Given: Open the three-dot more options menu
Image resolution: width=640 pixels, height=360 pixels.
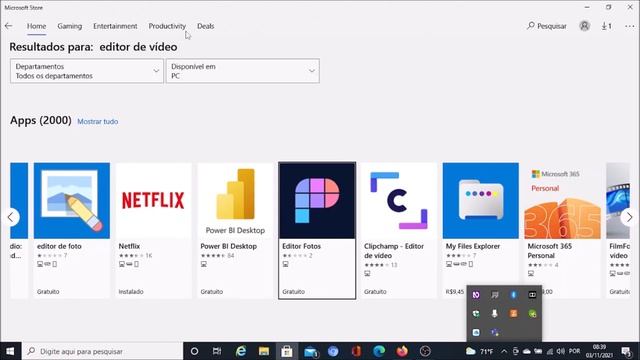Looking at the screenshot, I should click(629, 26).
